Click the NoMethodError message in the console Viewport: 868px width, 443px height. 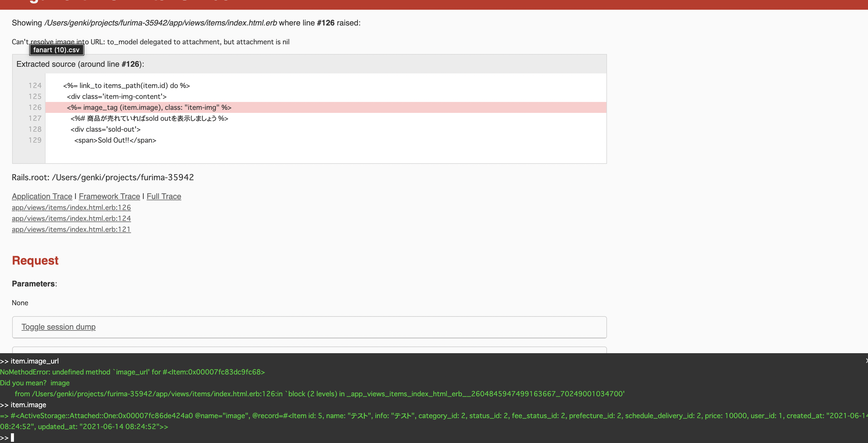pyautogui.click(x=133, y=372)
